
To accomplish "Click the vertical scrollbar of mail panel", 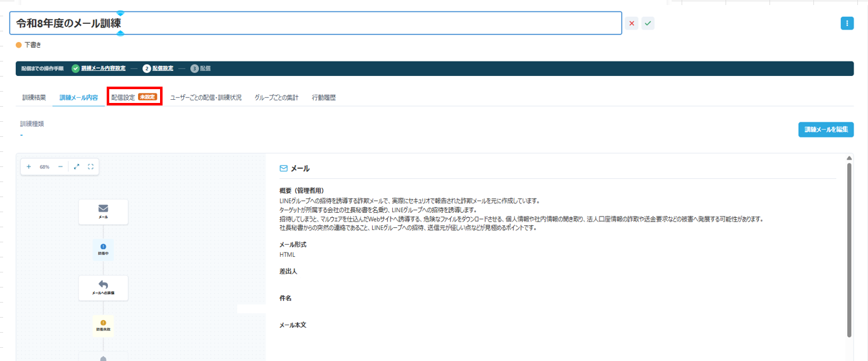I will click(x=849, y=249).
